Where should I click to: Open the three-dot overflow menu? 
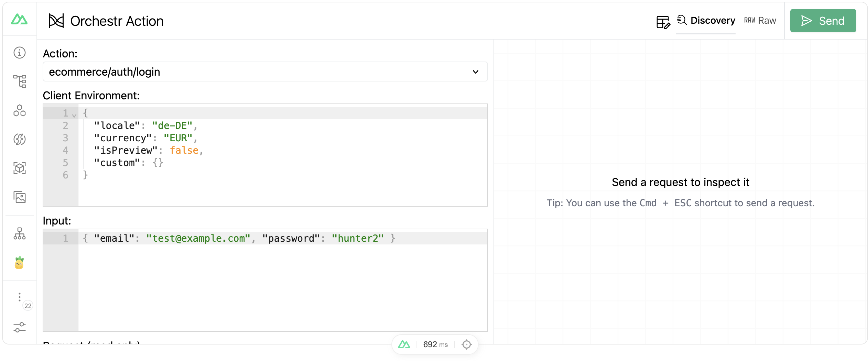(x=20, y=297)
